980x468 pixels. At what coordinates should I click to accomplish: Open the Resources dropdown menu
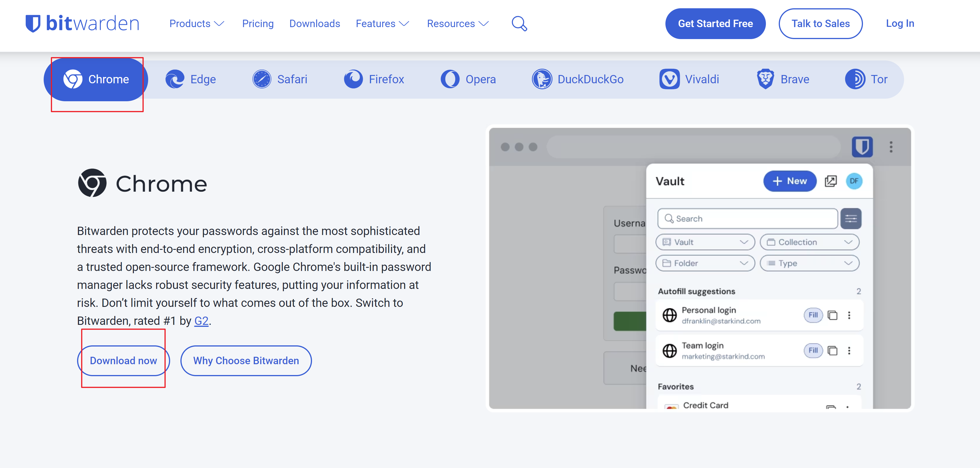coord(458,24)
